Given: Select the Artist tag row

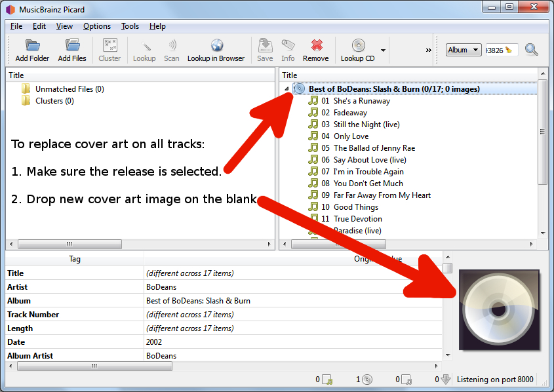Looking at the screenshot, I should pos(224,286).
